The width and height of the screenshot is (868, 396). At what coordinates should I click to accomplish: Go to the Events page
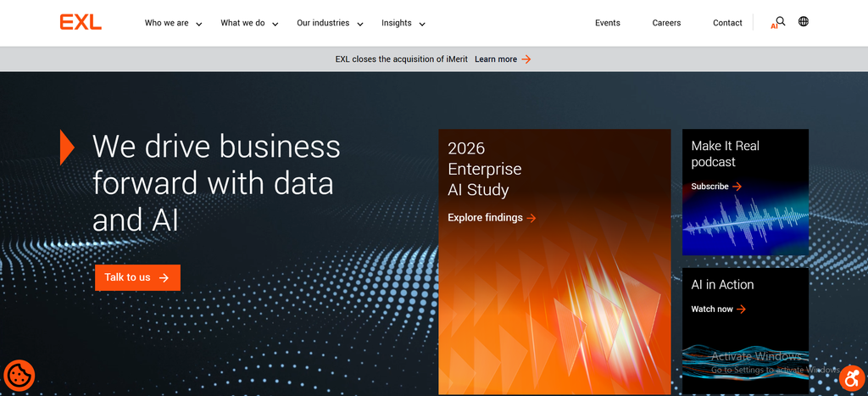click(x=607, y=23)
